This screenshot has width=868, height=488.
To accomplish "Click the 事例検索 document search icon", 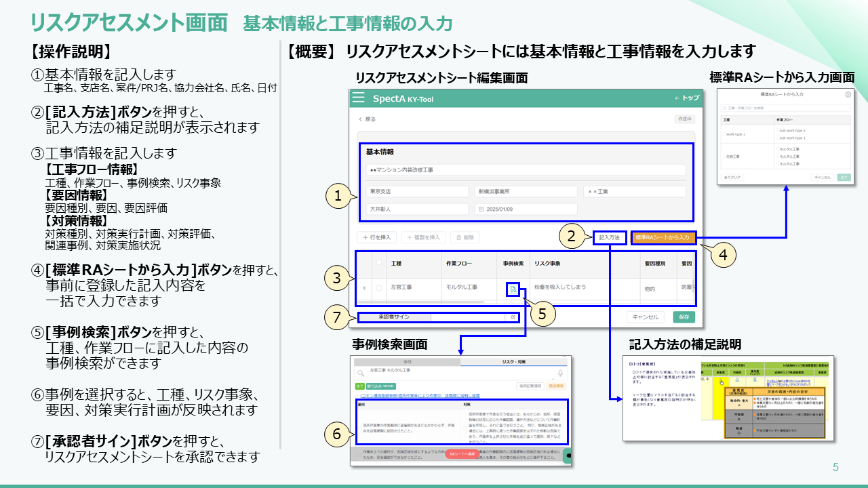I will (x=513, y=289).
